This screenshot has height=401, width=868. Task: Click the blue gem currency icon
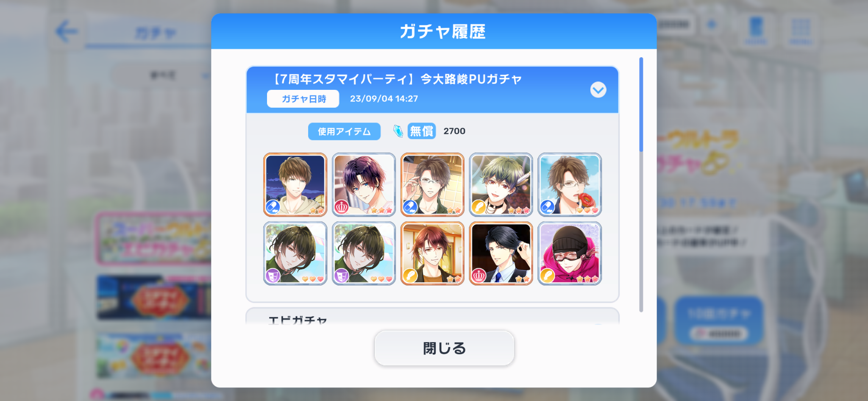click(x=398, y=131)
